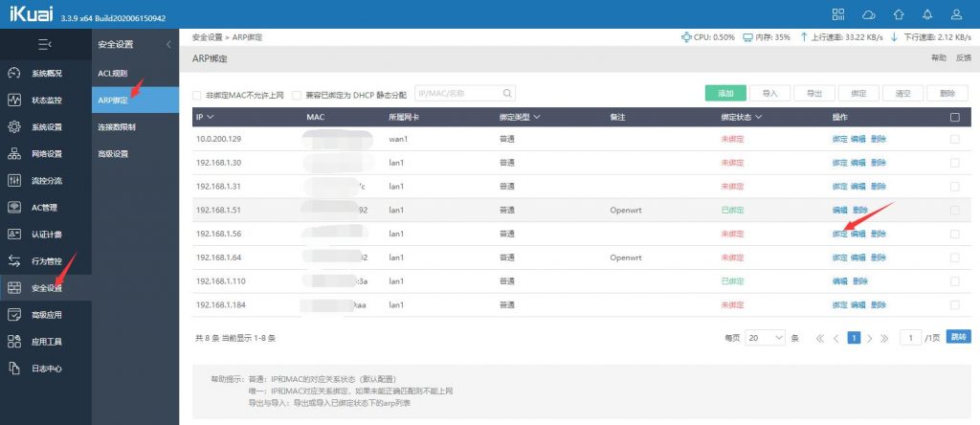Viewport: 980px width, 425px height.
Task: Open the ARP绑定 submenu item
Action: click(135, 100)
